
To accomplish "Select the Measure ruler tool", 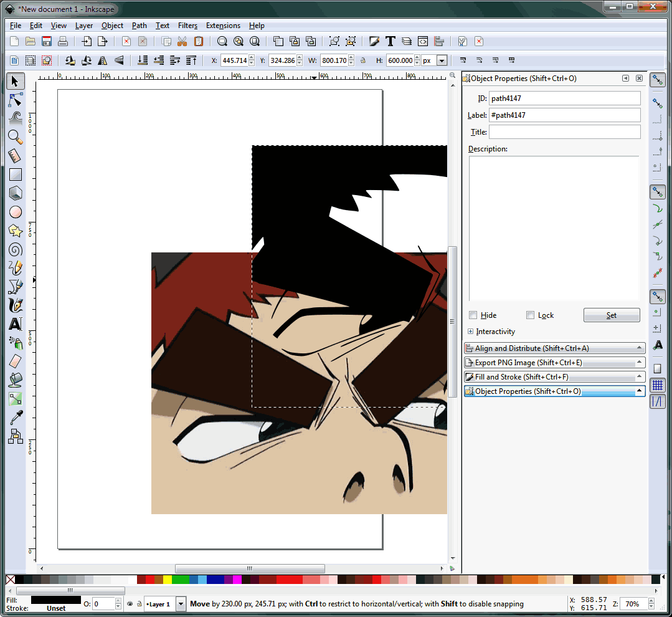I will pyautogui.click(x=15, y=156).
